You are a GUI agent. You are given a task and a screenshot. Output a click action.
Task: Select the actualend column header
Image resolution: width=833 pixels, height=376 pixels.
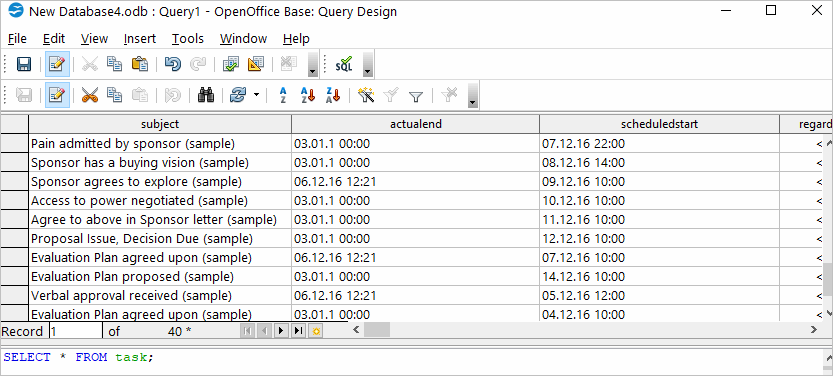tap(415, 124)
